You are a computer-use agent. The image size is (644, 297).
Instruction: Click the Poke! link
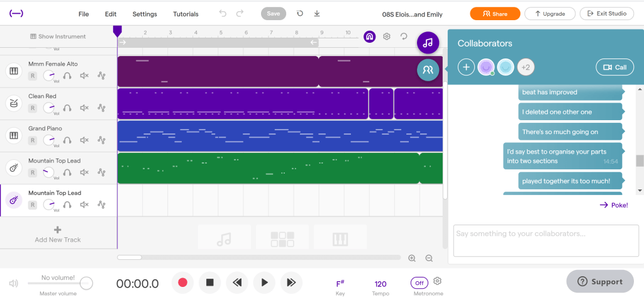pyautogui.click(x=613, y=205)
